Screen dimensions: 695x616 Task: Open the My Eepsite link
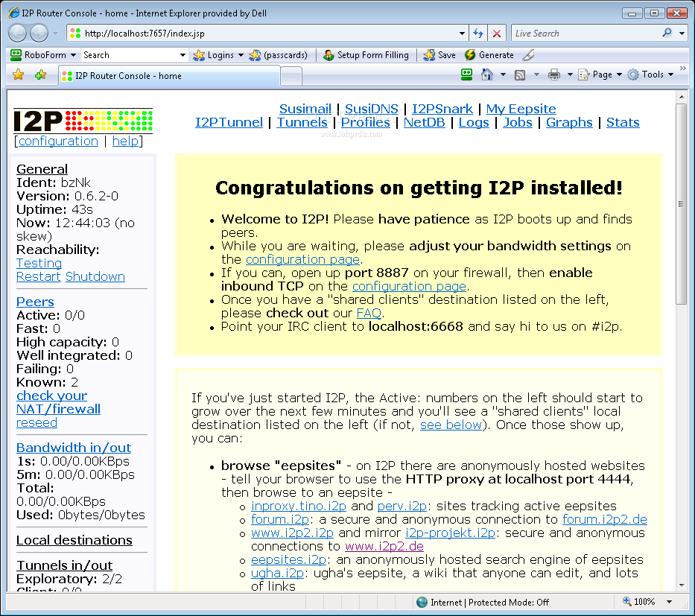tap(521, 109)
